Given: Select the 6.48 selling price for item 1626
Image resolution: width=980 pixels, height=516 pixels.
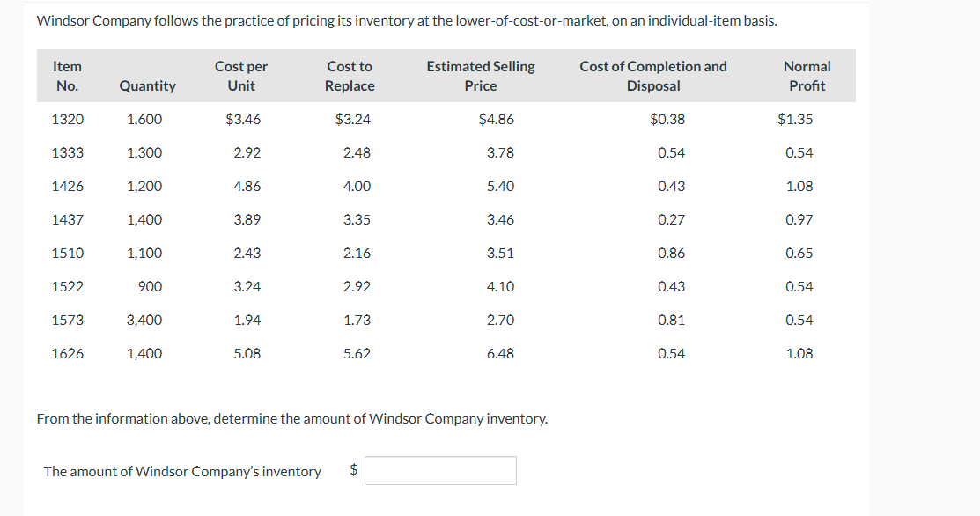Looking at the screenshot, I should [499, 353].
